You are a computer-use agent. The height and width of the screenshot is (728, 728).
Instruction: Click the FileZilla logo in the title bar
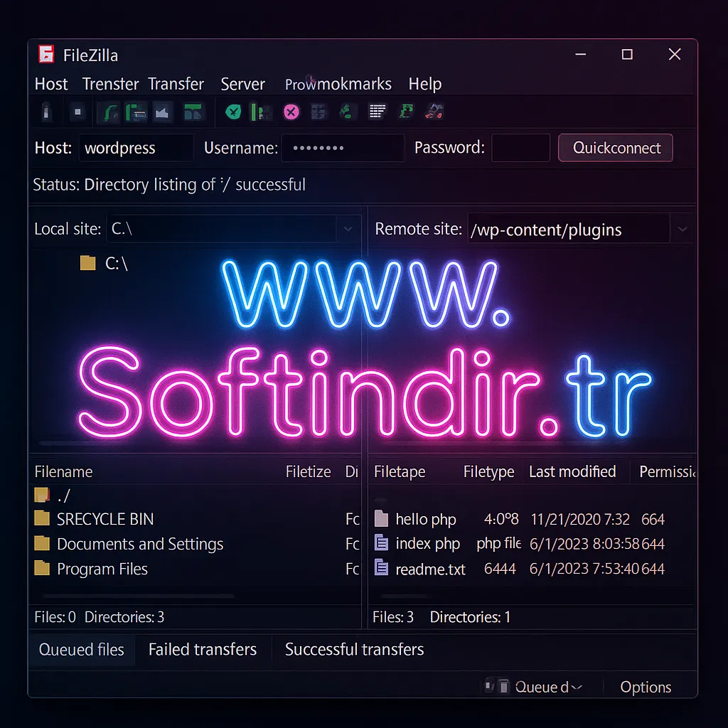coord(46,54)
